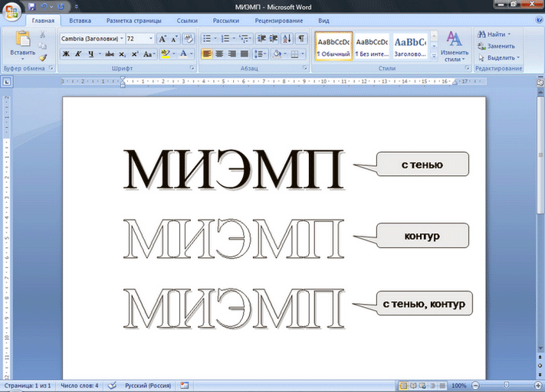Toggle bold formatting (Ж)
The image size is (545, 392).
pyautogui.click(x=66, y=54)
